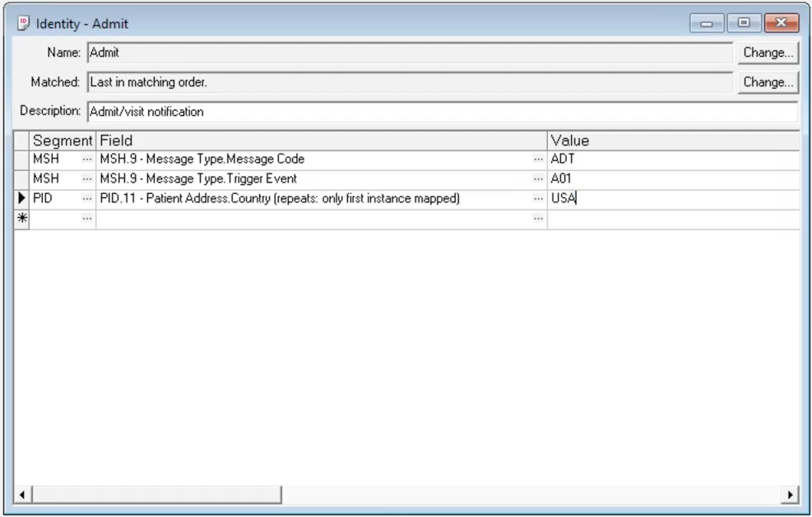Screen dimensions: 812x517
Task: Click the horizontal scrollbar right arrow
Action: point(791,495)
